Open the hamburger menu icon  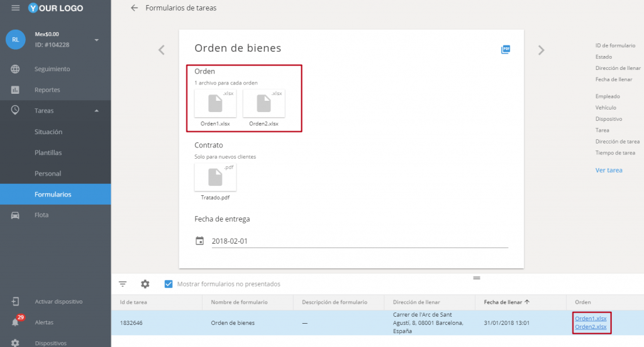tap(15, 8)
